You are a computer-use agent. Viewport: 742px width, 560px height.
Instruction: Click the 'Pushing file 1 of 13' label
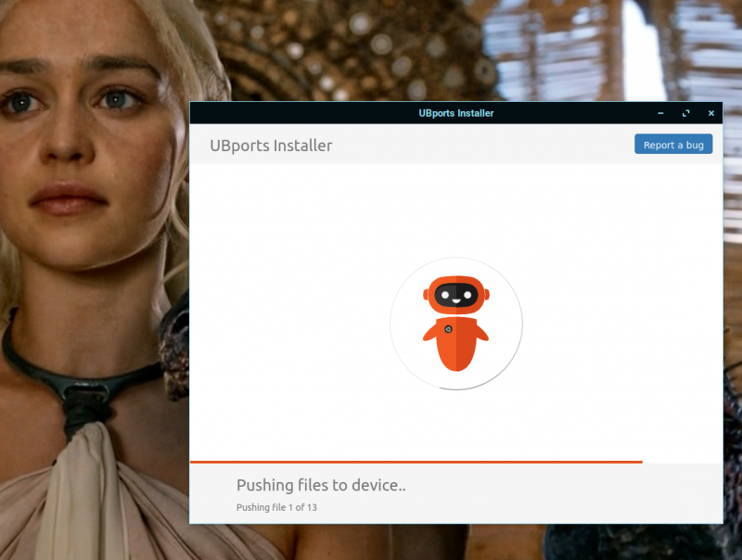tap(276, 507)
